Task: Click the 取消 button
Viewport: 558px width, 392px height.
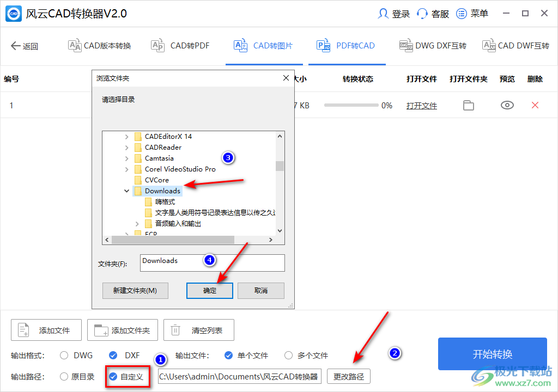Action: click(261, 291)
